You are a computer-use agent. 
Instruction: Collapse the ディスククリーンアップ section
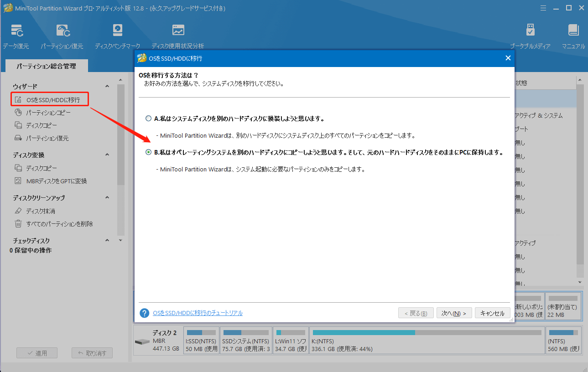[x=107, y=198]
